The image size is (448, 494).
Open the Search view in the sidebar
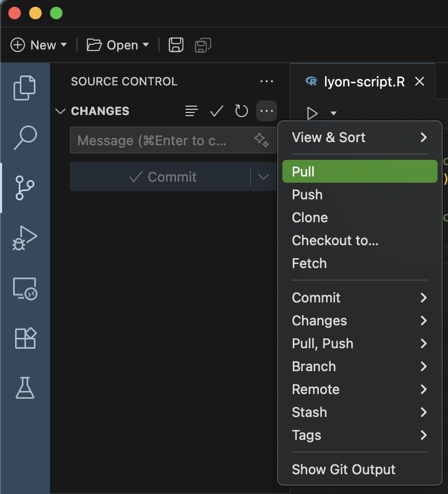(x=24, y=138)
